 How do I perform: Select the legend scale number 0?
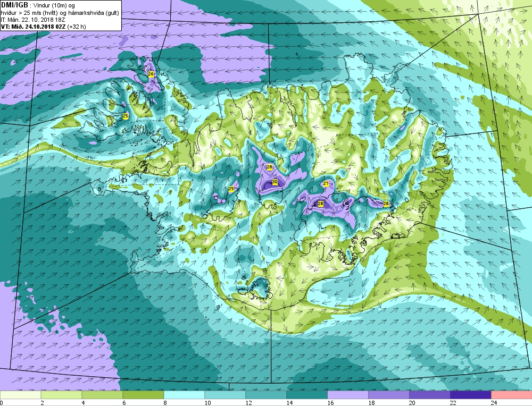pos(2,403)
